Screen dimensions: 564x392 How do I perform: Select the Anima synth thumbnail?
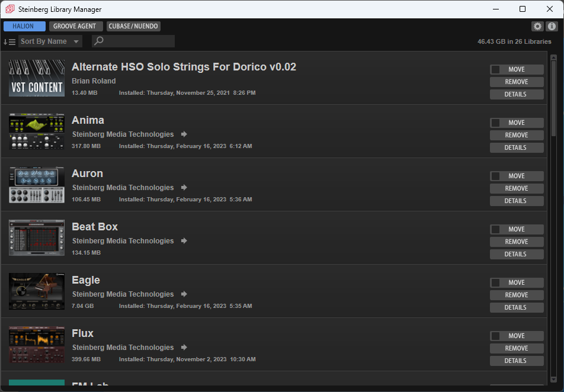(x=37, y=131)
